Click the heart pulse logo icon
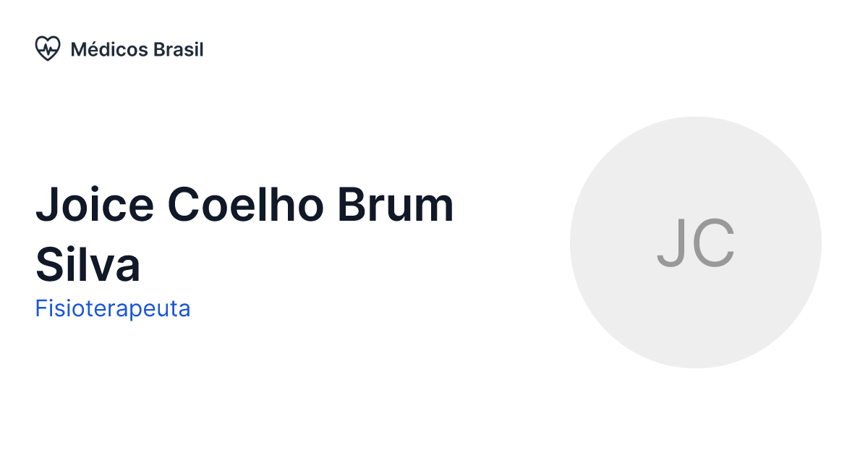This screenshot has width=868, height=456. click(48, 49)
